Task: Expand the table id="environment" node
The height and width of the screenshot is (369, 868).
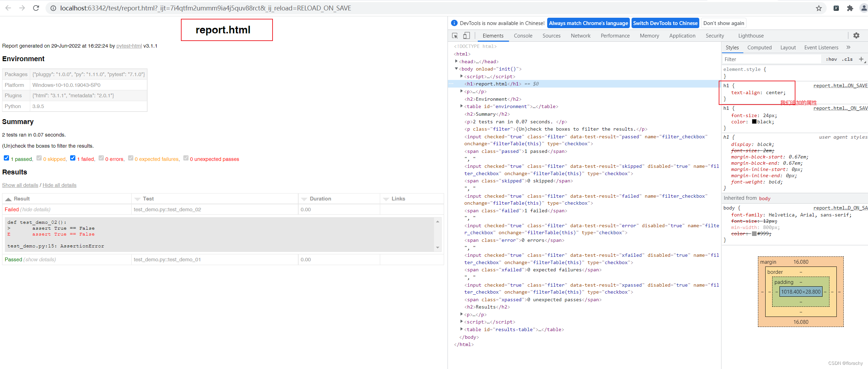Action: point(461,106)
